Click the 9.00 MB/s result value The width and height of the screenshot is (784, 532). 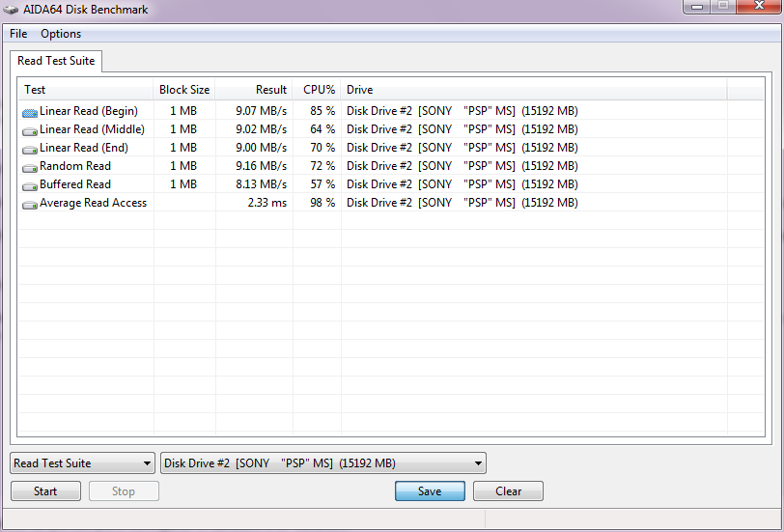tap(261, 148)
